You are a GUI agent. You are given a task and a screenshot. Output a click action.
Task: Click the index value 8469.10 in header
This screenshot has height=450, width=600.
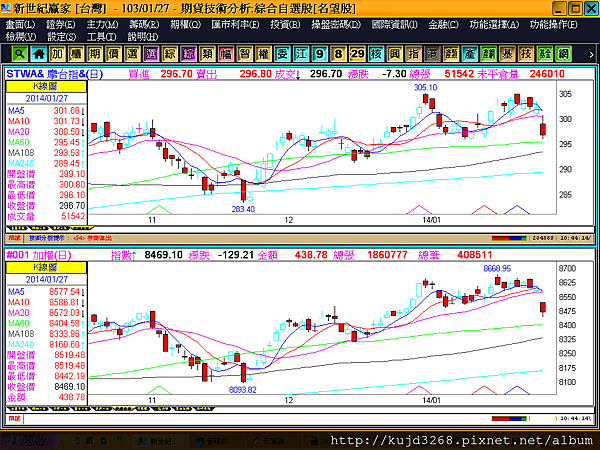(x=163, y=255)
